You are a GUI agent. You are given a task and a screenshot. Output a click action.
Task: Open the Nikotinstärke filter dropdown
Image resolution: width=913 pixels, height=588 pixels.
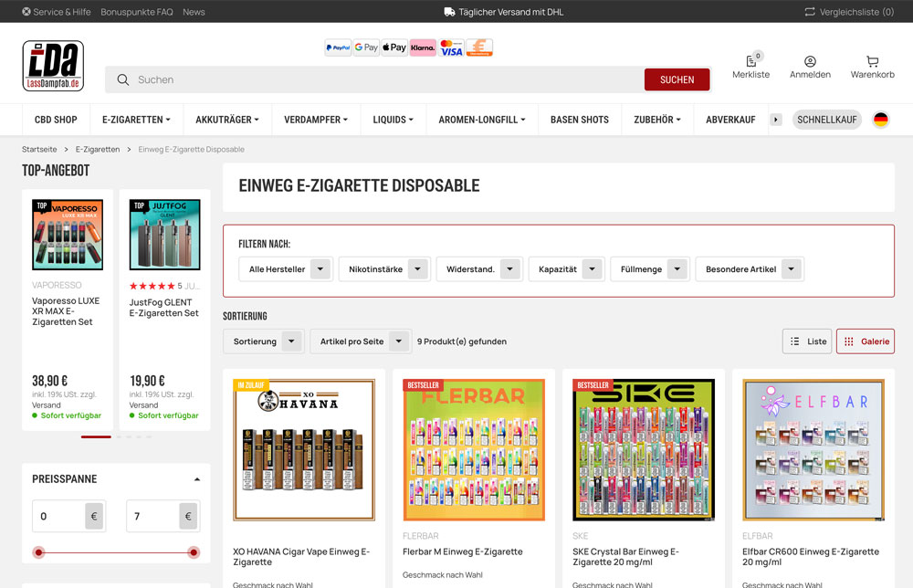tap(384, 269)
